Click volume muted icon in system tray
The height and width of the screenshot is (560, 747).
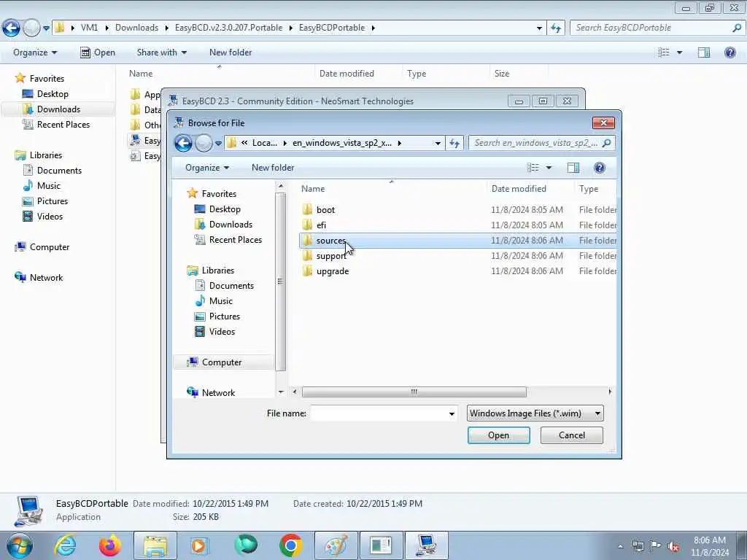673,546
